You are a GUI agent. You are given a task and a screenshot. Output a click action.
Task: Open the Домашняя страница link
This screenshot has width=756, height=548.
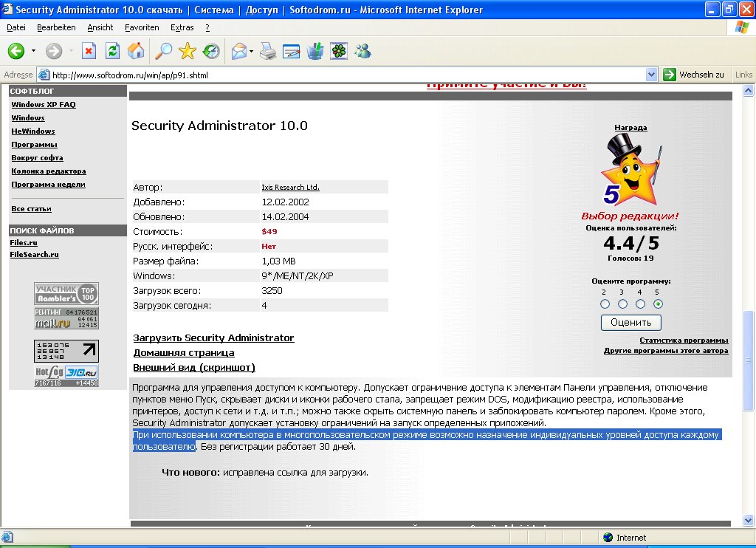coord(184,352)
